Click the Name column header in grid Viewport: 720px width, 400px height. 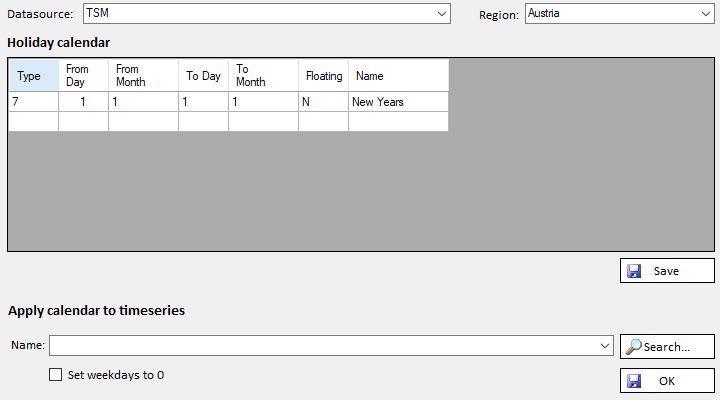click(x=398, y=76)
